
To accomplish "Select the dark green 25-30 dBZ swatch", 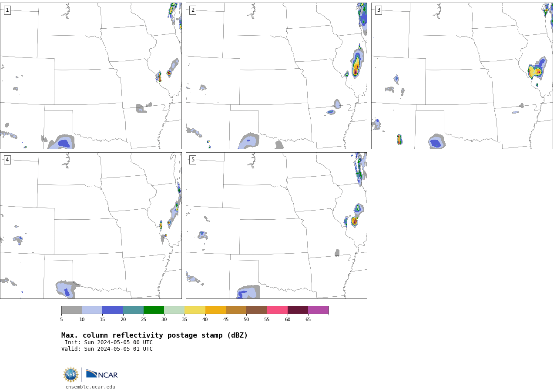I will click(154, 310).
